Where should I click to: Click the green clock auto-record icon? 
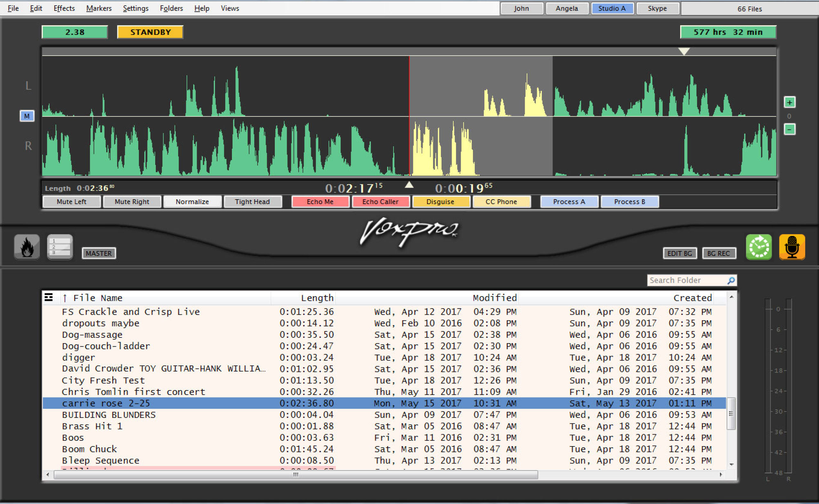pos(759,247)
